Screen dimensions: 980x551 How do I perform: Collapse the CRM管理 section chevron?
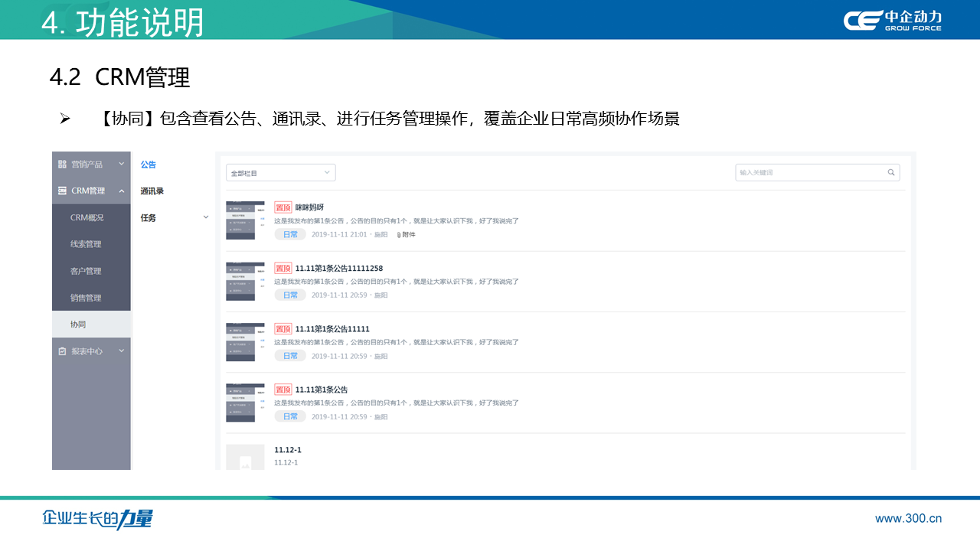[121, 191]
